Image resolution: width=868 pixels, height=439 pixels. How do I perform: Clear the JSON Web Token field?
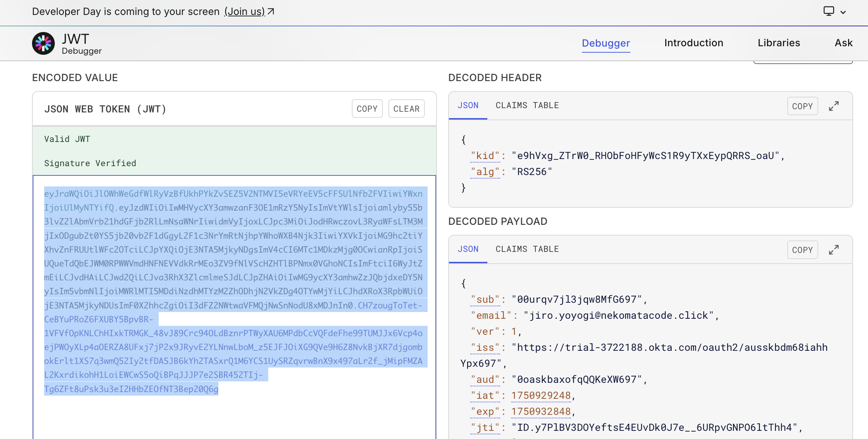coord(406,109)
